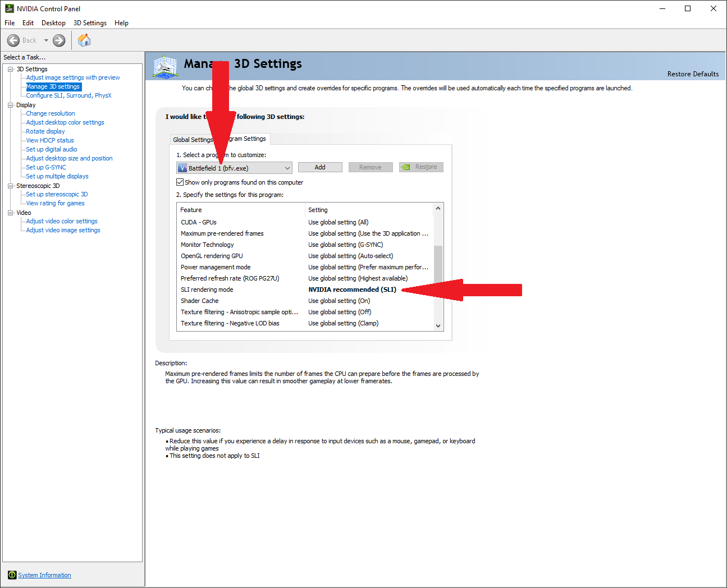This screenshot has height=588, width=727.
Task: Select the CUDA - GPUs feature row
Action: coord(305,222)
